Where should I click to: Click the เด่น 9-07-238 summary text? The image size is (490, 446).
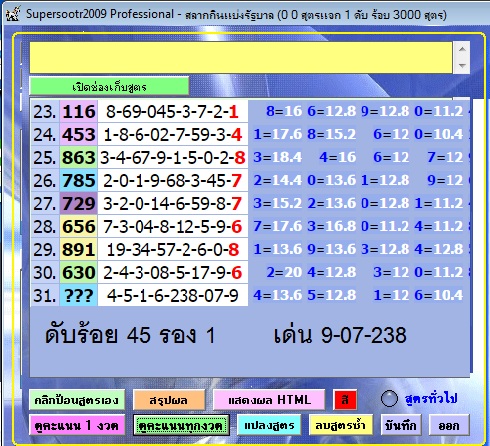[x=340, y=335]
